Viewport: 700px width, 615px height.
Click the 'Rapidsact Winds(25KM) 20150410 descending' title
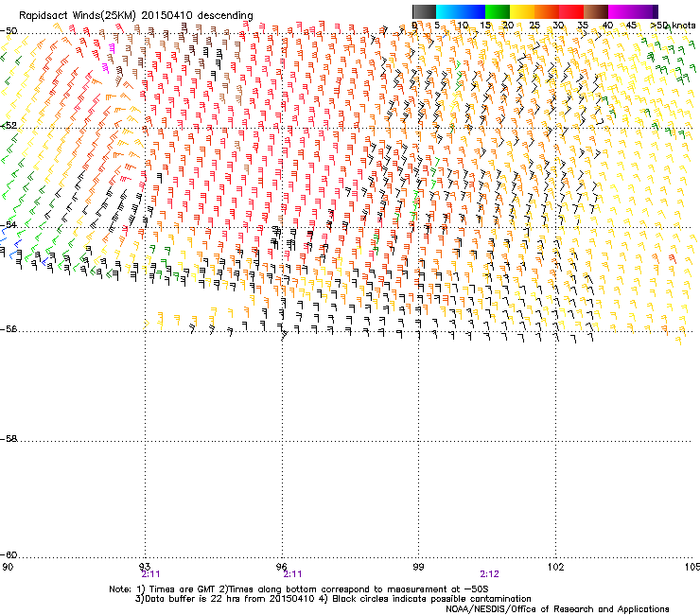(x=135, y=16)
